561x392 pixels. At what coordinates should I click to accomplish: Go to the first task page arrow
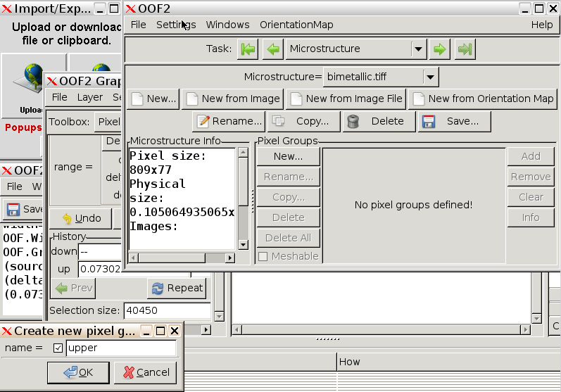pos(248,49)
